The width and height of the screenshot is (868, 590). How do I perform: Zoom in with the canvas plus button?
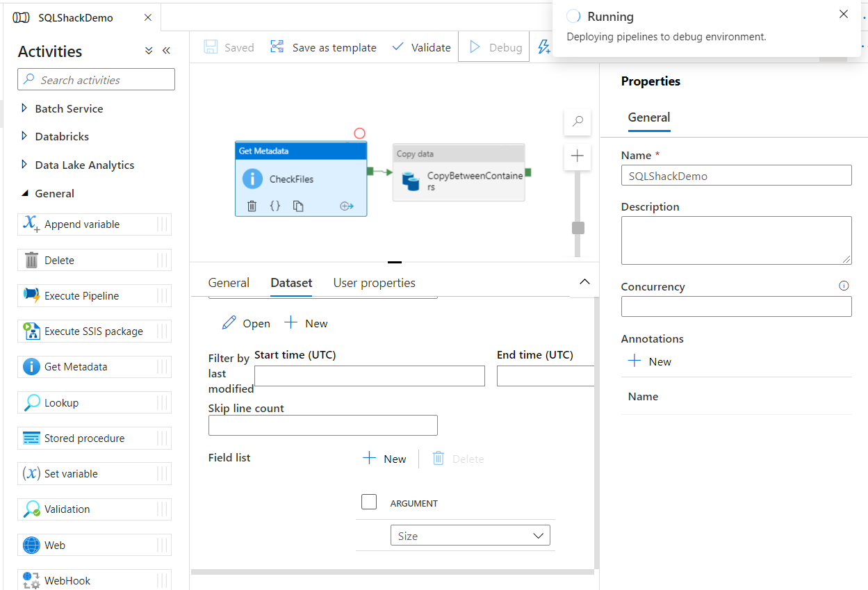578,156
